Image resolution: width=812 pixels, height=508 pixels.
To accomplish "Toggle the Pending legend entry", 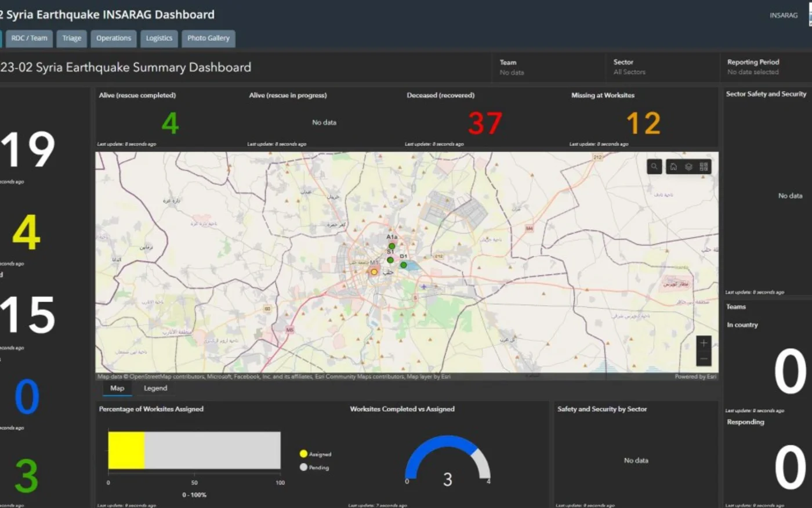I will click(x=315, y=467).
